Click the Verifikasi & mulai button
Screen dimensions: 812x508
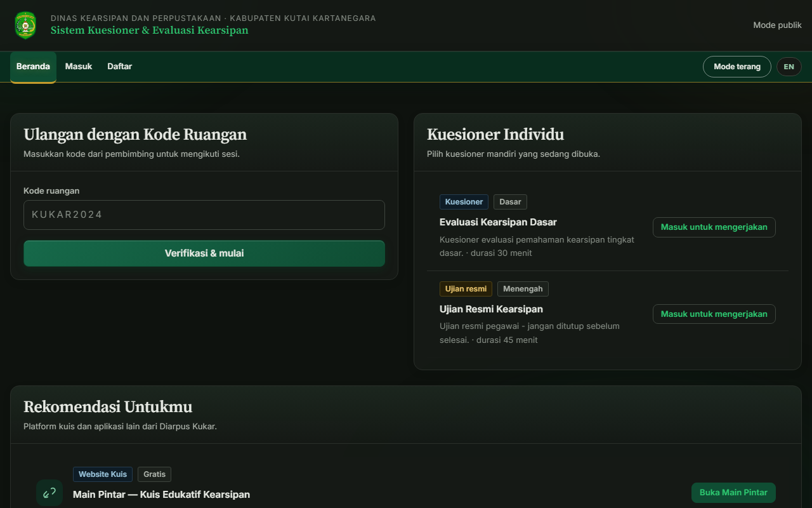click(x=204, y=253)
